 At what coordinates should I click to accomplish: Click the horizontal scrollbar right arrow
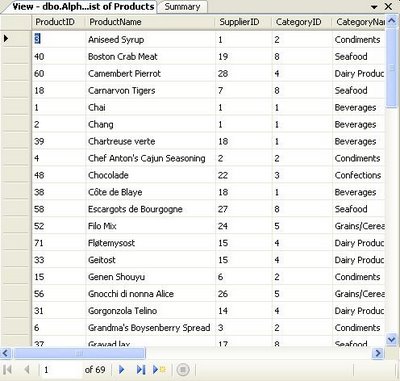tap(378, 353)
